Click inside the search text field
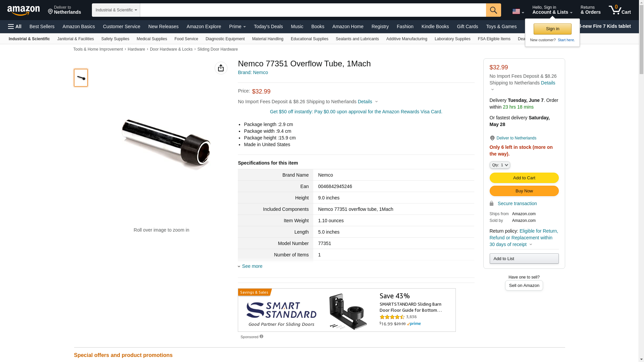Image resolution: width=644 pixels, height=362 pixels. coord(313,10)
